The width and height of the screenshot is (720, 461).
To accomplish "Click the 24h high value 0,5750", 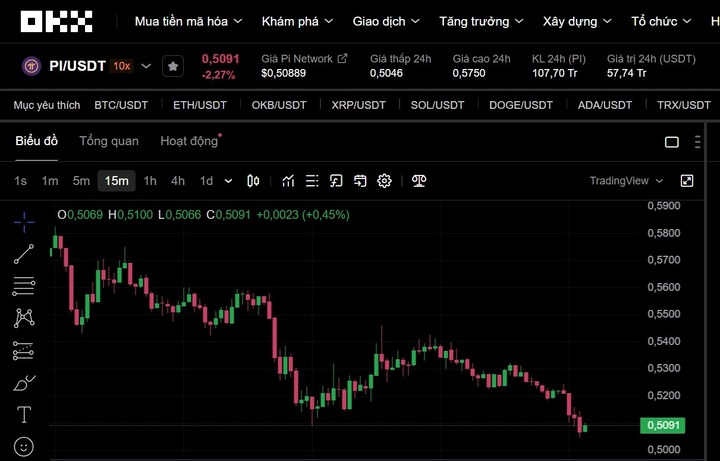I will [x=469, y=73].
